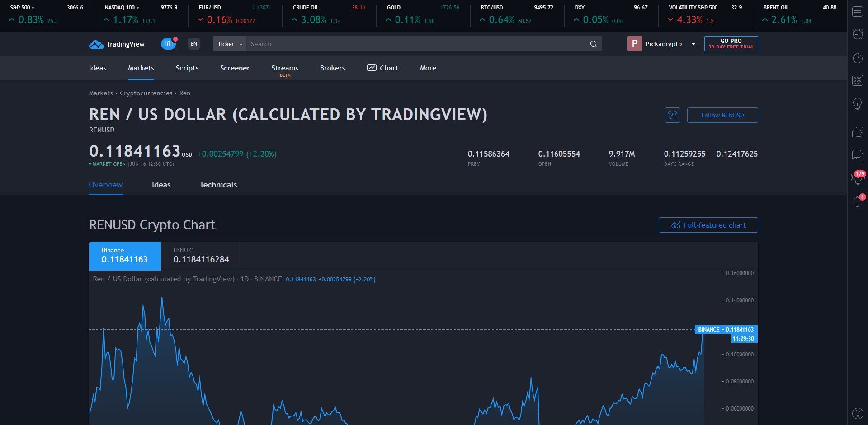The image size is (868, 425).
Task: Click the Pickacrypto profile avatar
Action: (634, 43)
